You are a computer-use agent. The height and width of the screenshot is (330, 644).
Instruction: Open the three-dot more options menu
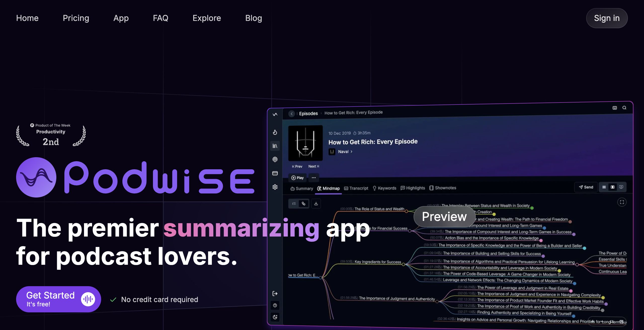pos(314,178)
